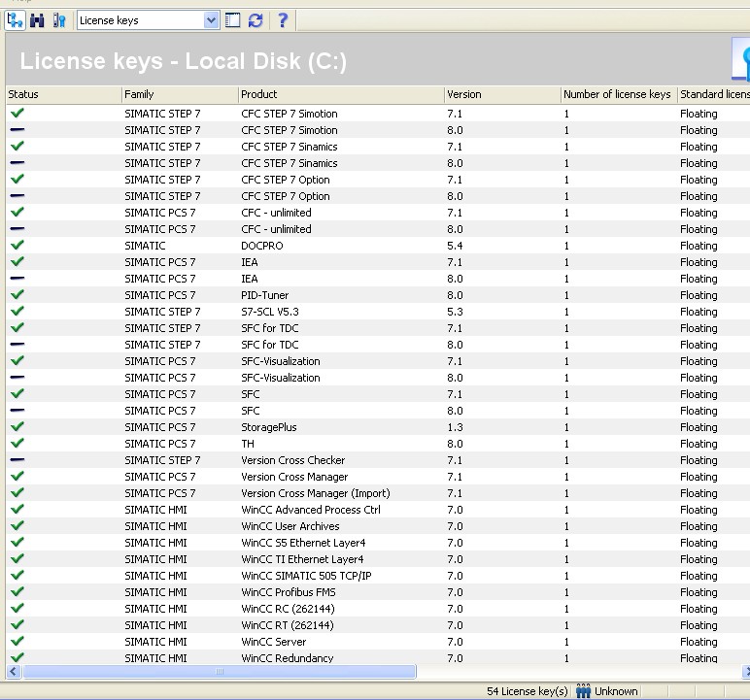
Task: Click the binoculars find icon
Action: coord(37,20)
